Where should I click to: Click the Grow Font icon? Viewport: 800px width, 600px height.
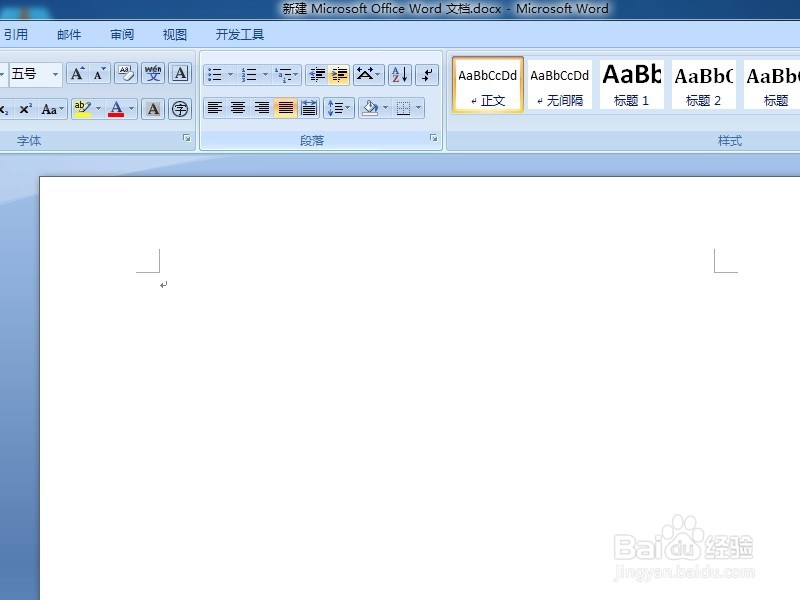click(77, 74)
